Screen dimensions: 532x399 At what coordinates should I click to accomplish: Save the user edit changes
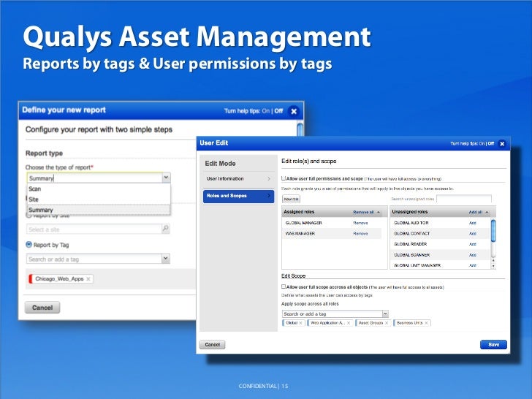click(x=494, y=344)
